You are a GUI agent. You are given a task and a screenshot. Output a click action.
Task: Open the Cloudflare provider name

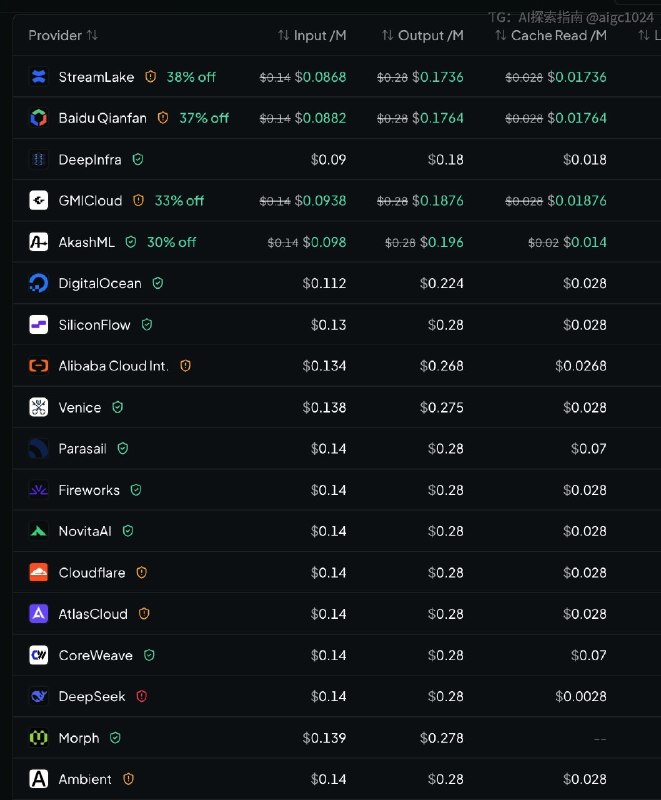[92, 572]
